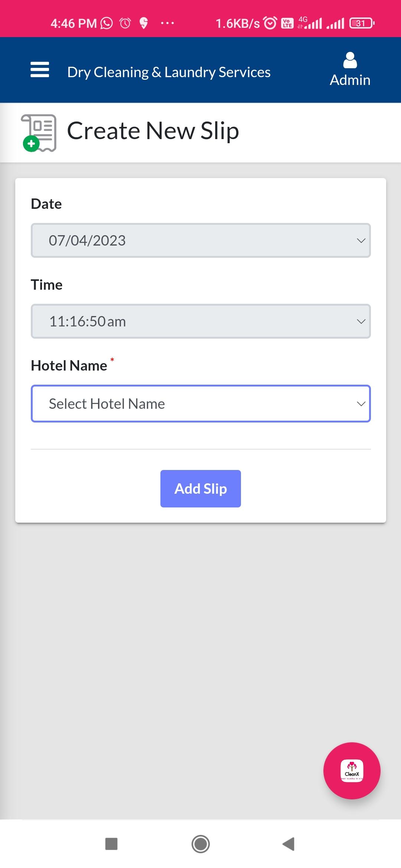Click the chevron on the Hotel Name field
The width and height of the screenshot is (401, 868).
361,404
